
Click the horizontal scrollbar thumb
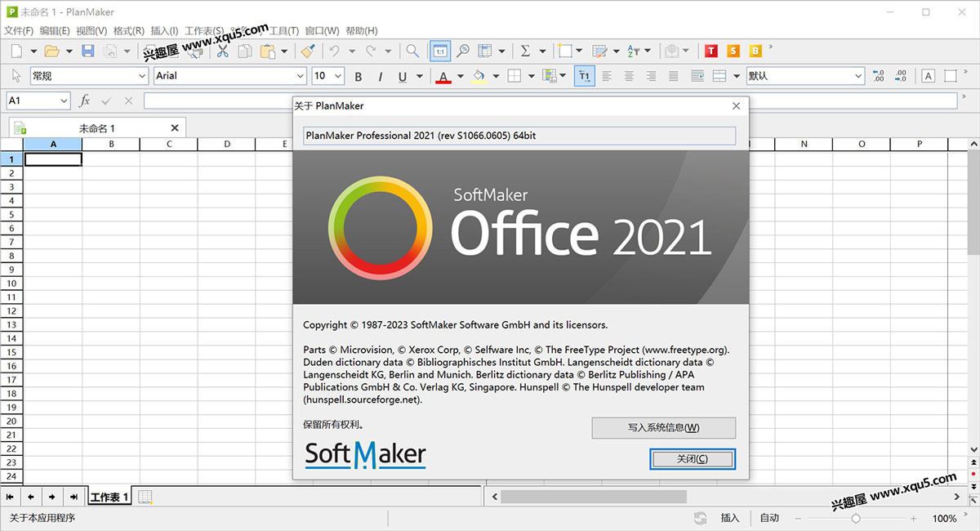point(594,497)
